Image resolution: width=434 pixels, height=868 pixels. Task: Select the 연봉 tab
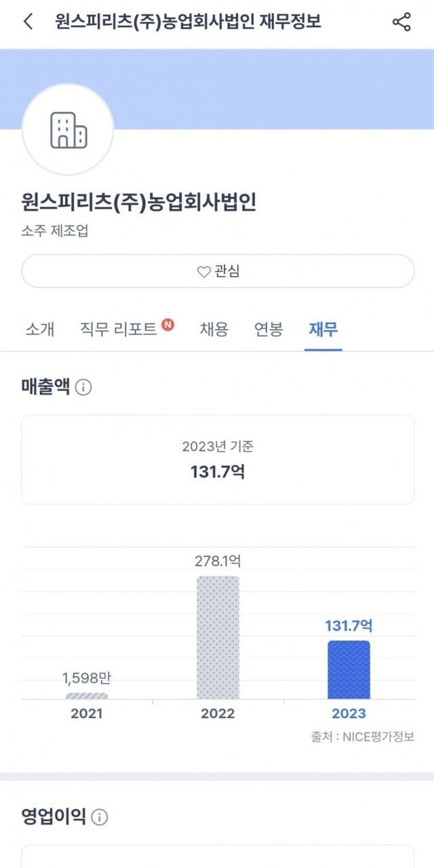click(268, 330)
